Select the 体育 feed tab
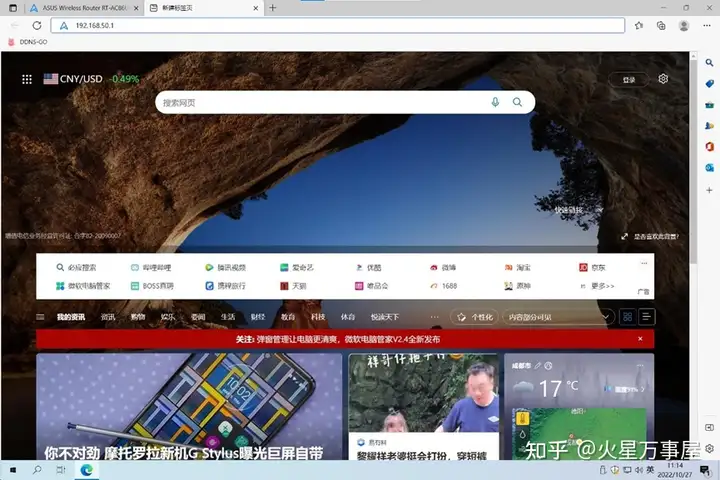 [x=348, y=317]
